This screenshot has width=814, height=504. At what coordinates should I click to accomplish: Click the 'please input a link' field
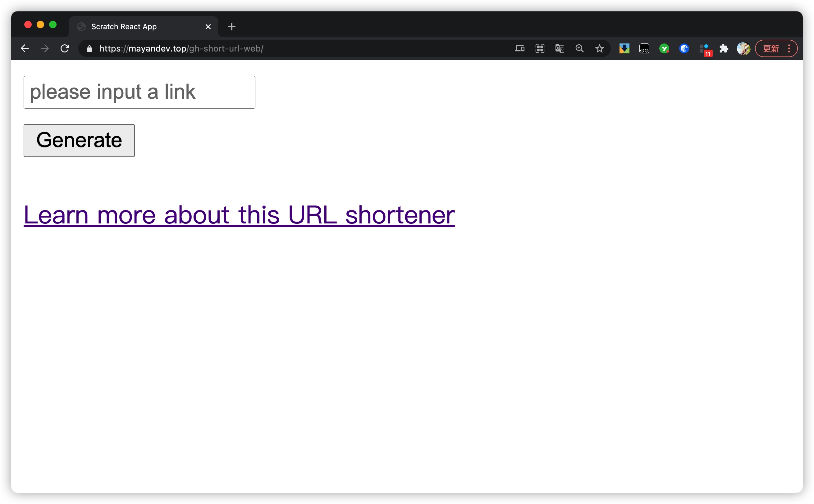[x=139, y=92]
